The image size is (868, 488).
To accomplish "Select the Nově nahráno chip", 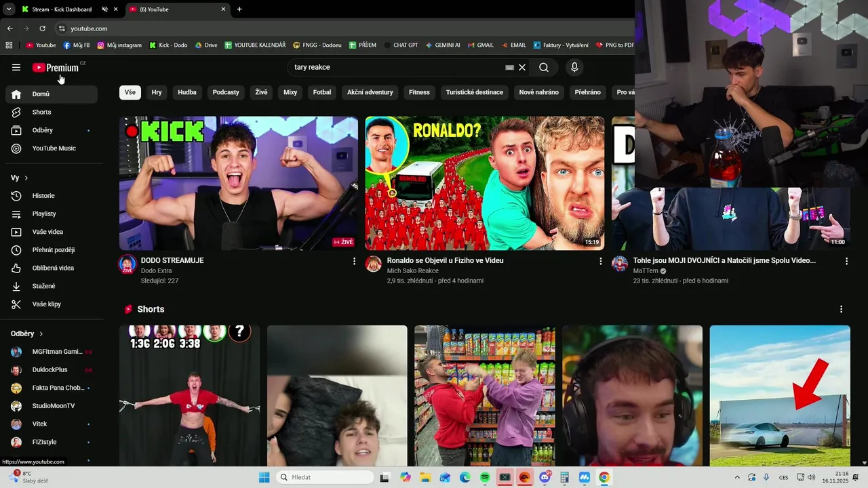I will tap(539, 92).
